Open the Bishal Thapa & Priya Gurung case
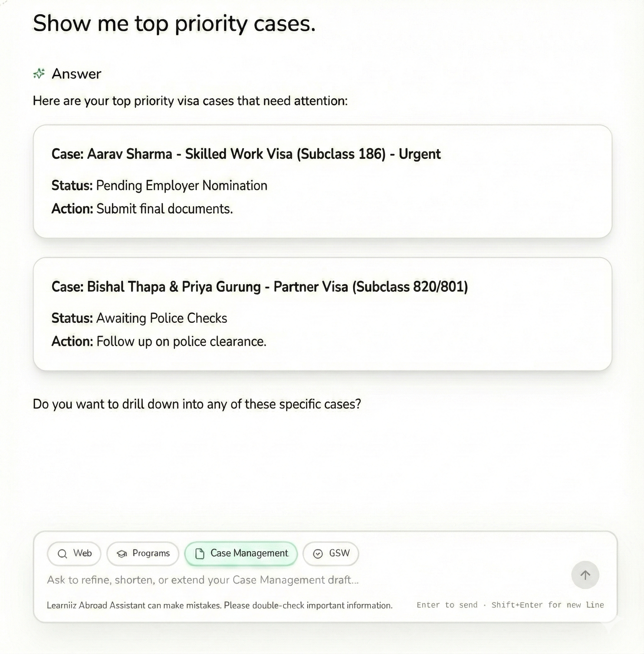This screenshot has height=654, width=644. tap(259, 287)
